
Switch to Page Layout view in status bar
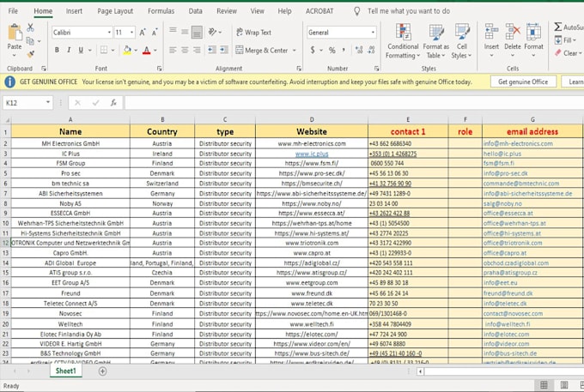(x=564, y=384)
